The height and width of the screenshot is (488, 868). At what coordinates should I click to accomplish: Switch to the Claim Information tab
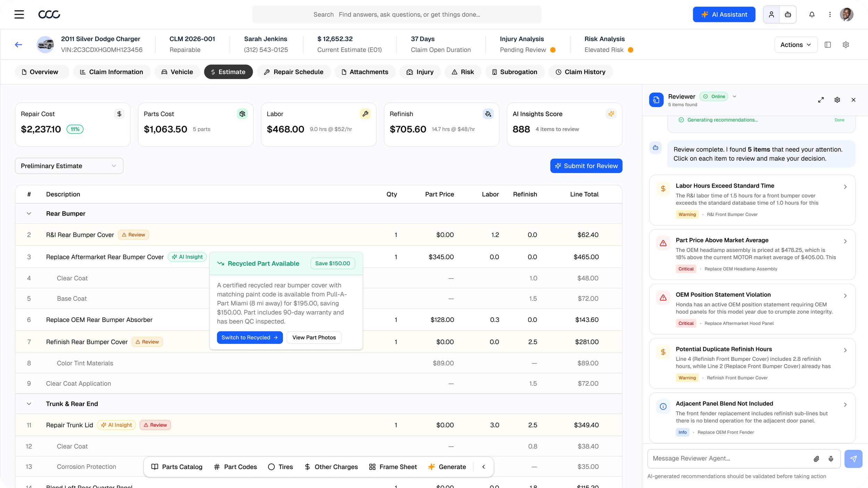click(x=111, y=72)
